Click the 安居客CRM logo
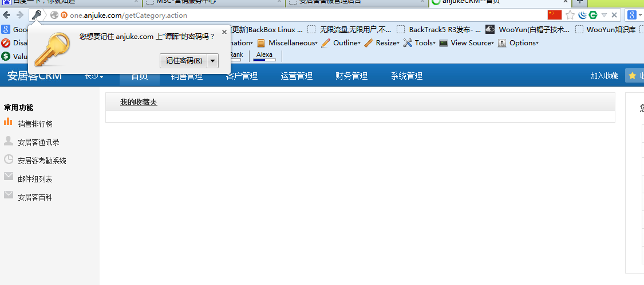This screenshot has height=285, width=644. pos(35,76)
